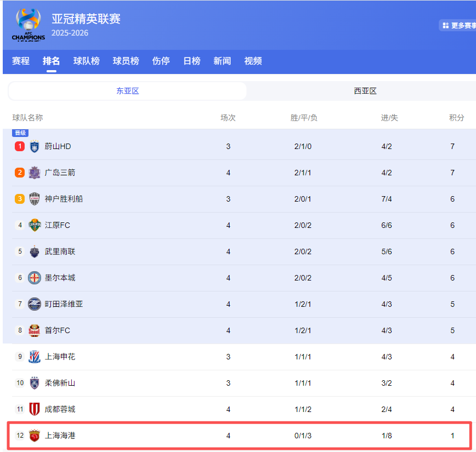Open team page for 墨尔本城

pyautogui.click(x=60, y=278)
